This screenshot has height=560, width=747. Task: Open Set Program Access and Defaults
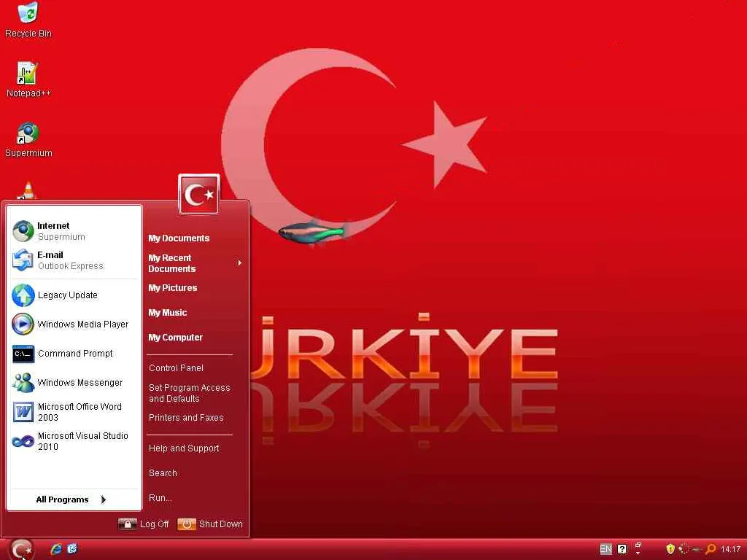(189, 393)
